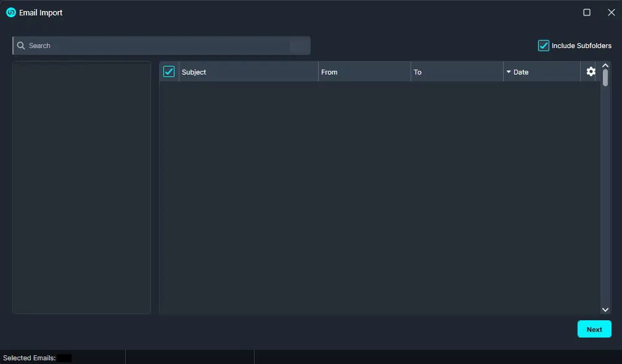Screen dimensions: 622x364
Task: Uncheck the Include Subfolders checkbox
Action: [x=544, y=46]
